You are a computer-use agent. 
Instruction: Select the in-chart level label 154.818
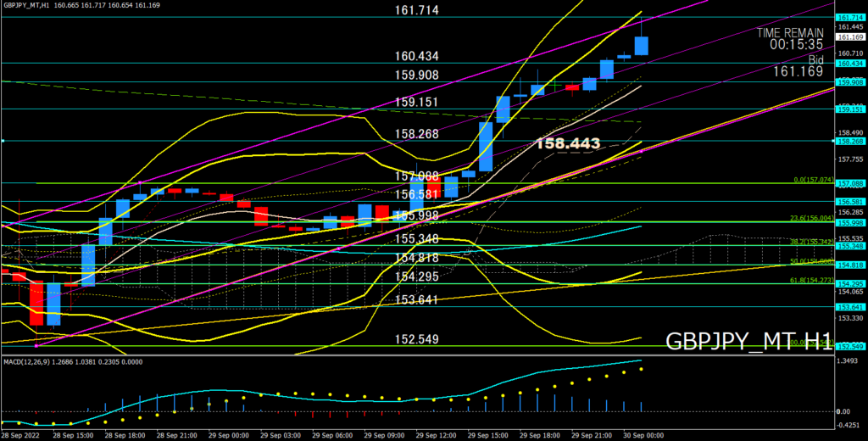417,258
